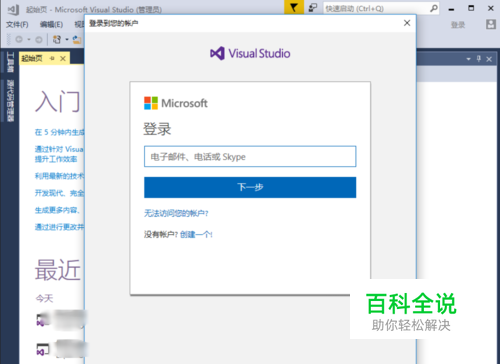500x364 pixels.
Task: Open the 工具箱 side tab
Action: (10, 62)
